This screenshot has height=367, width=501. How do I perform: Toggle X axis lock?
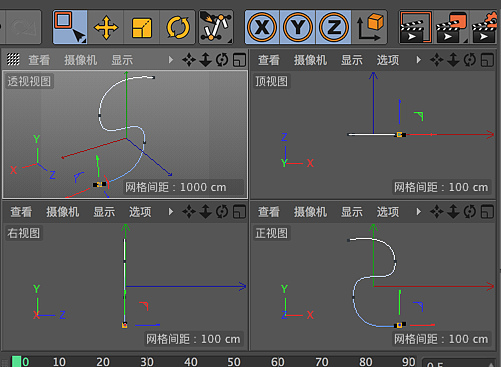click(262, 27)
